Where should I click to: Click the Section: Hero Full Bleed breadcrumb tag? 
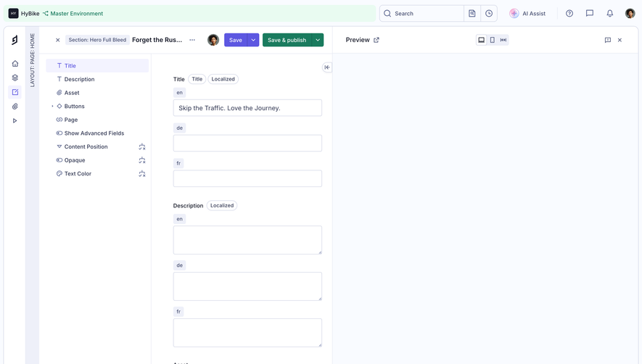97,40
